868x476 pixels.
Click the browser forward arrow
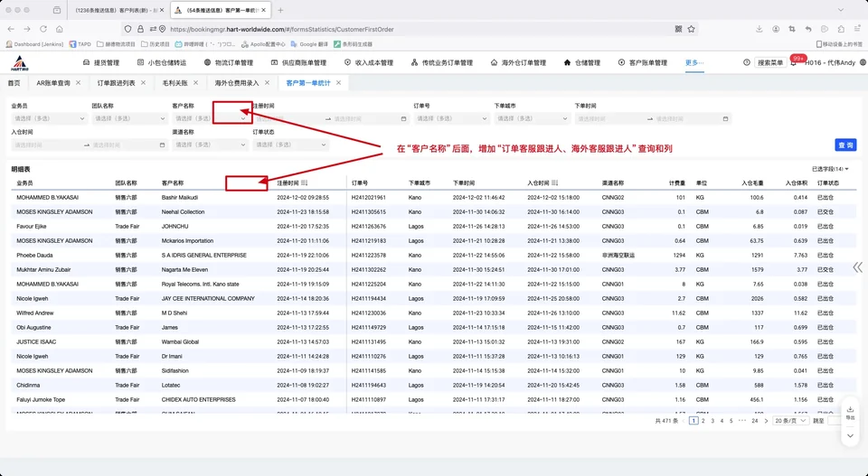pyautogui.click(x=26, y=29)
